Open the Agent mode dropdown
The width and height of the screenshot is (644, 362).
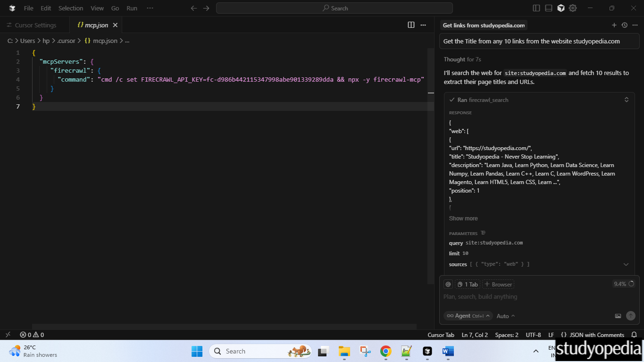[468, 316]
